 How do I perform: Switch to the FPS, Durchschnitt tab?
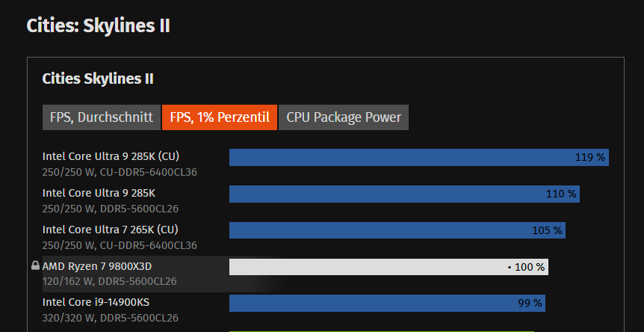(102, 117)
